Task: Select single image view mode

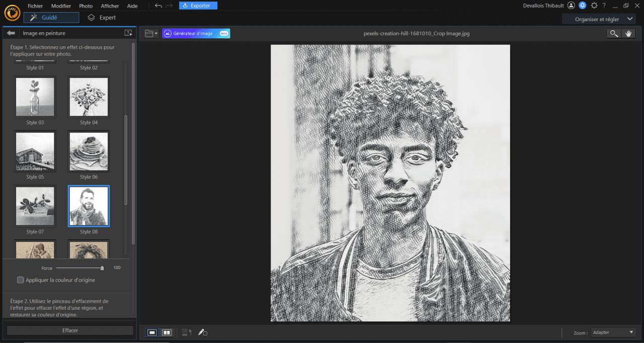Action: [x=152, y=332]
